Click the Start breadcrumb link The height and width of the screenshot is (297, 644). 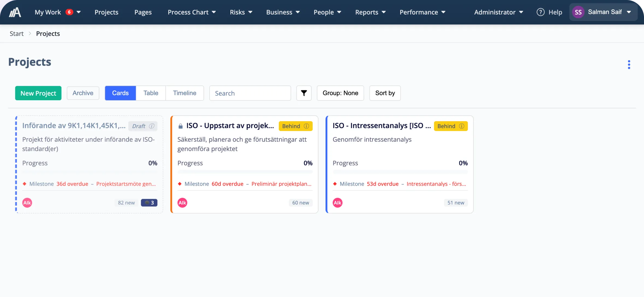pos(17,34)
